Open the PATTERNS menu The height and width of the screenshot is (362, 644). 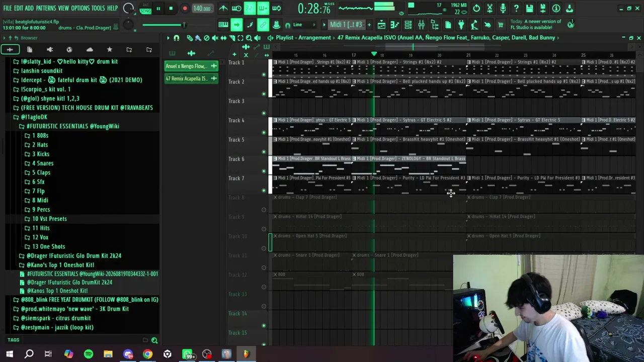pos(46,8)
